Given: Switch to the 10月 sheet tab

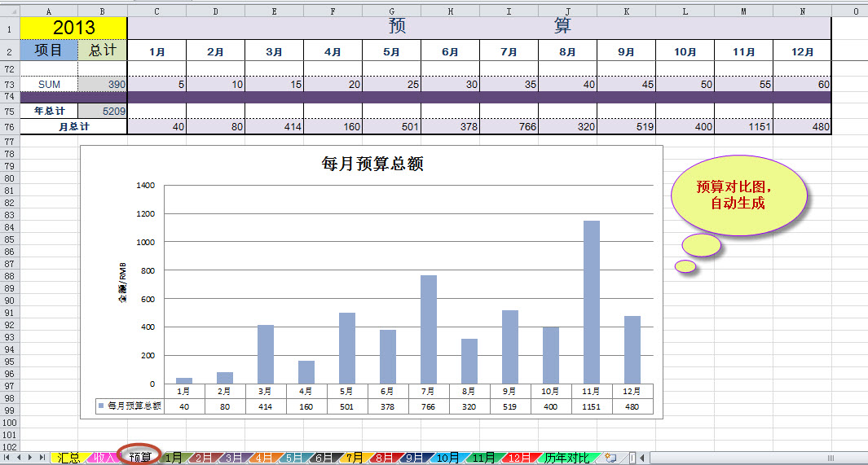Looking at the screenshot, I should [x=447, y=458].
